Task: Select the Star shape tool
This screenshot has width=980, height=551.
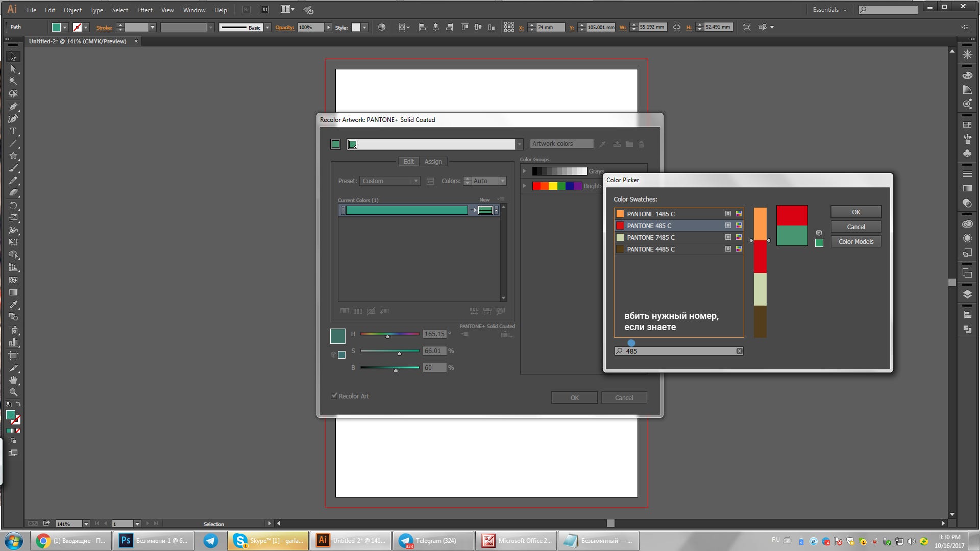Action: point(13,156)
